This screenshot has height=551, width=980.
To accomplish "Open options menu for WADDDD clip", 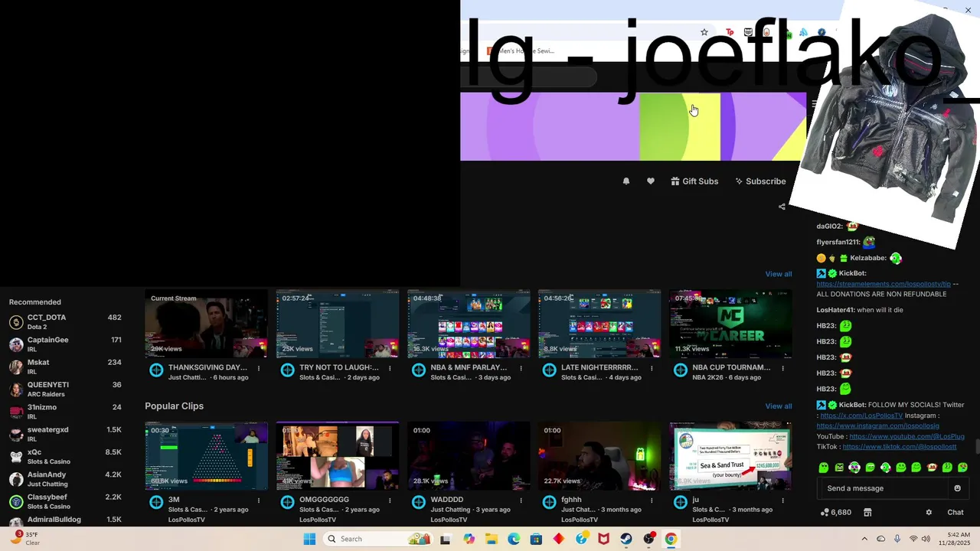I will coord(521,500).
